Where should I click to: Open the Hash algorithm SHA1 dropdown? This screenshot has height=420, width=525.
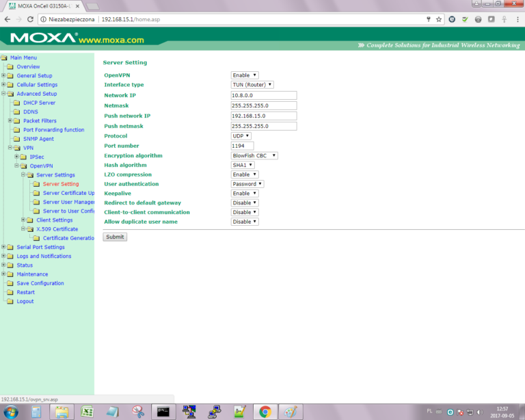(243, 165)
